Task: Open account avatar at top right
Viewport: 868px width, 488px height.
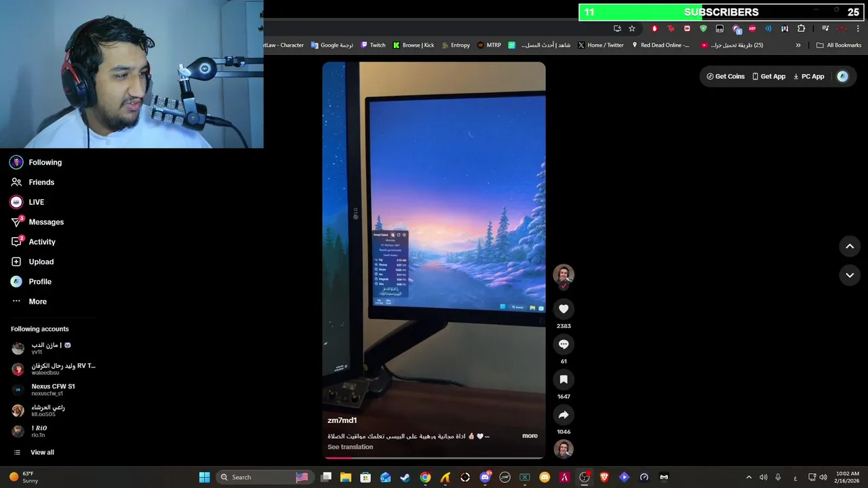Action: tap(843, 77)
